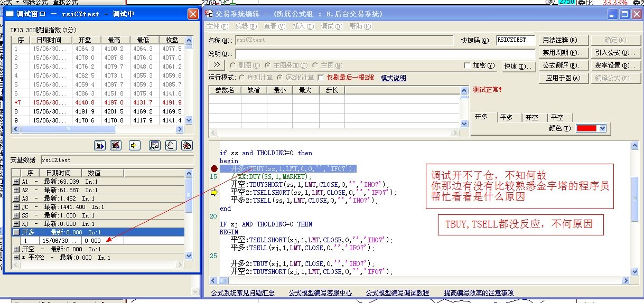Enable the 加密 encryption checkbox
The width and height of the screenshot is (644, 303).
466,66
